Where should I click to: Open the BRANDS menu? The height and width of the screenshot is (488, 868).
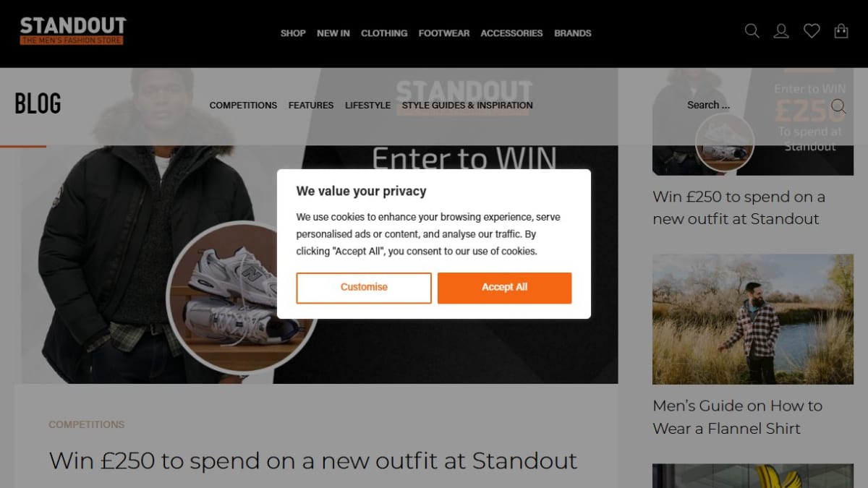pos(573,33)
